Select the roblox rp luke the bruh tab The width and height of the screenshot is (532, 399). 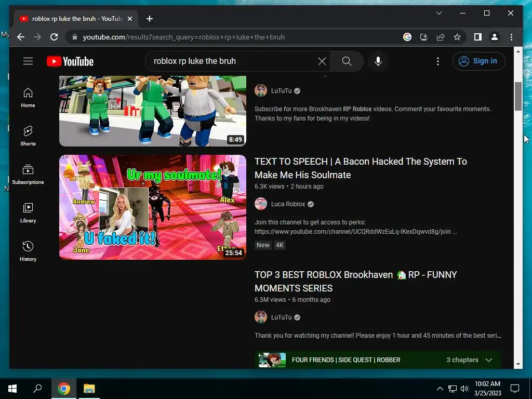[x=76, y=19]
